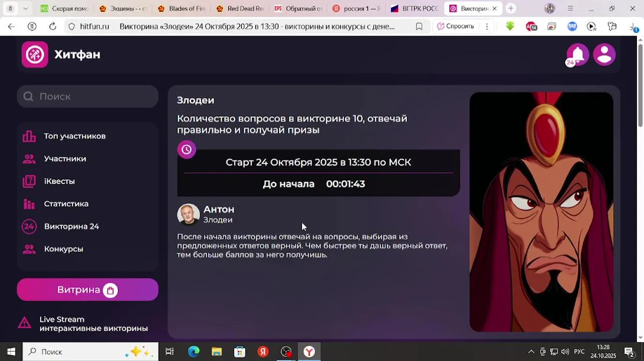Open new tab with plus button

[x=511, y=9]
